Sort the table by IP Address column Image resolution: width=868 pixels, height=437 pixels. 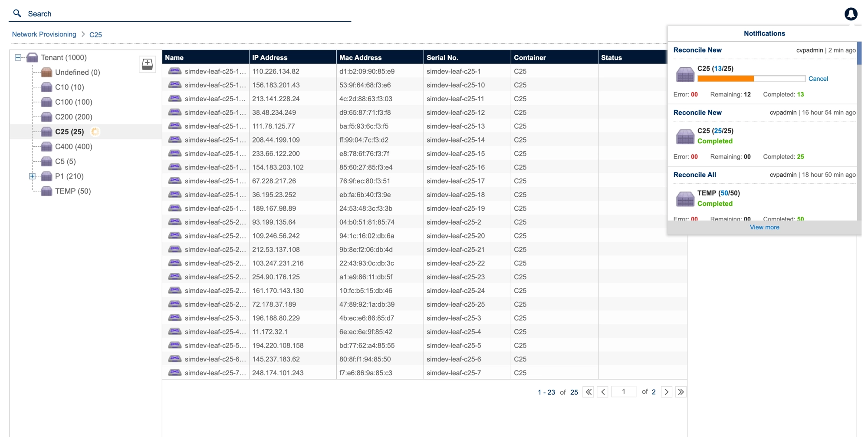click(x=270, y=57)
